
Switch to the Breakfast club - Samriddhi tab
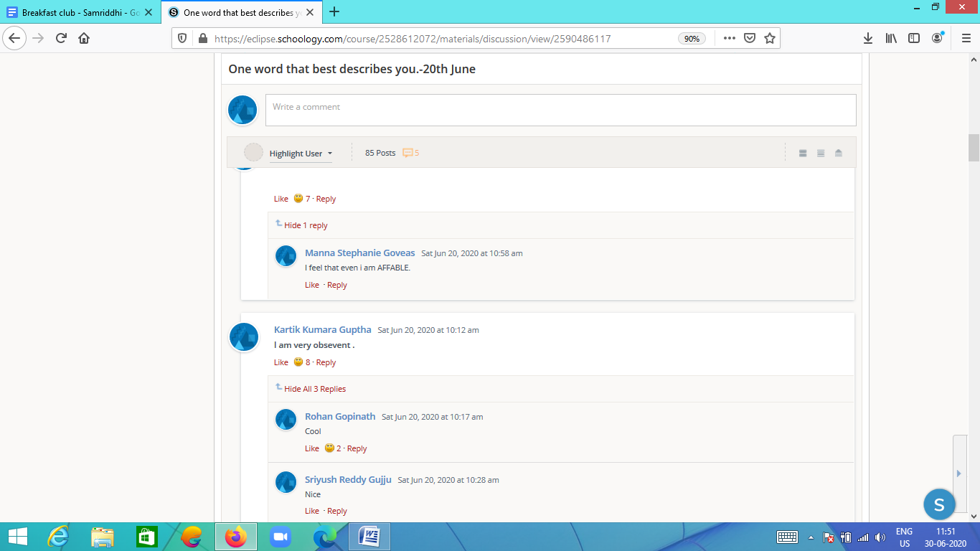(80, 12)
